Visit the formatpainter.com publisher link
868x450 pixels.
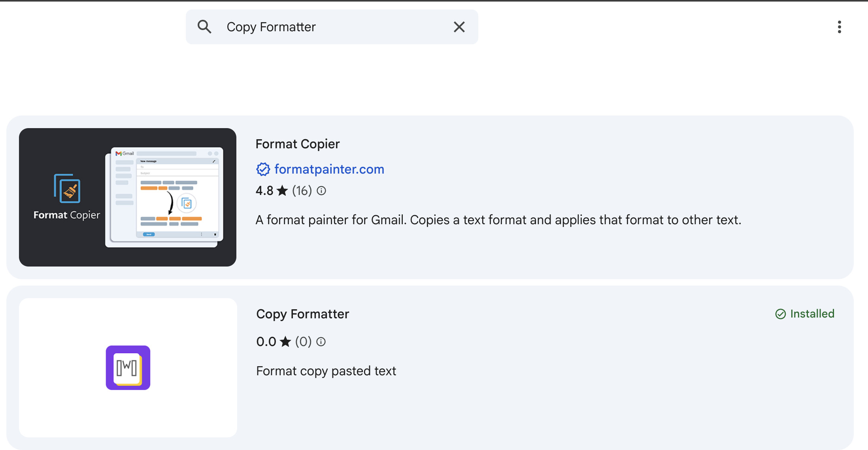[x=329, y=169]
